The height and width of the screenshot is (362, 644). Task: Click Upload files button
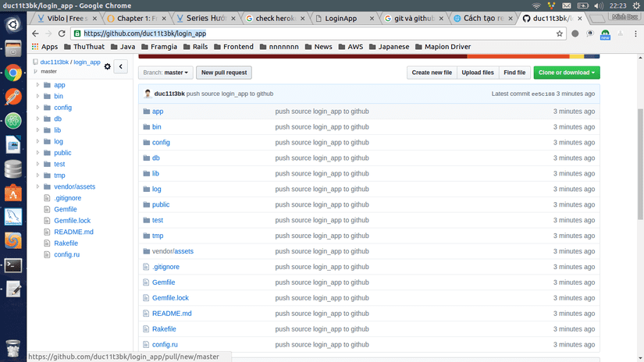click(478, 73)
